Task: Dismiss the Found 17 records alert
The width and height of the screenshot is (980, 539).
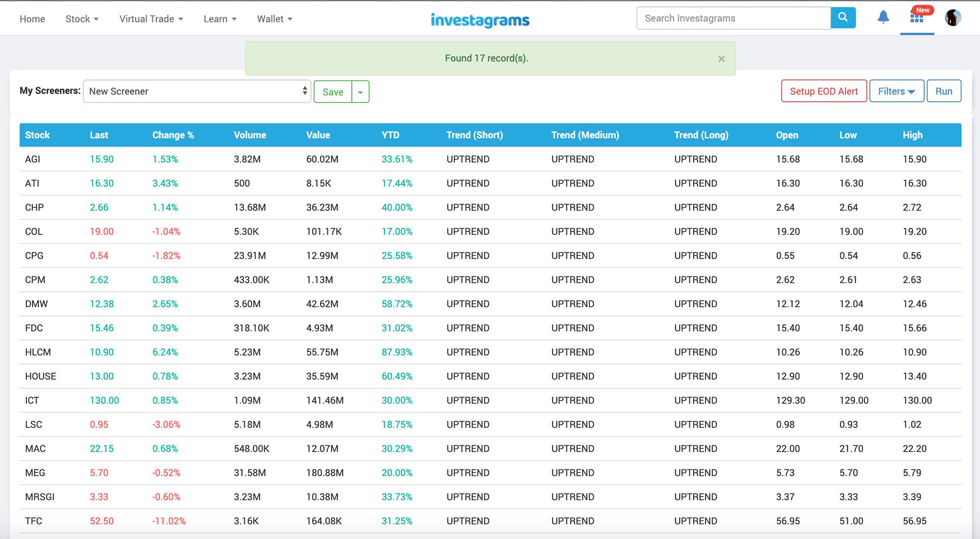Action: pyautogui.click(x=721, y=59)
